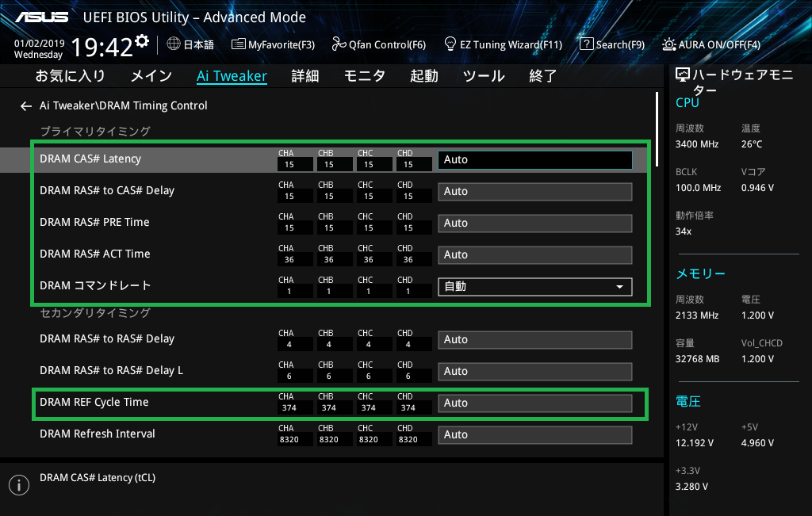Click the clock settings gear icon

(142, 40)
